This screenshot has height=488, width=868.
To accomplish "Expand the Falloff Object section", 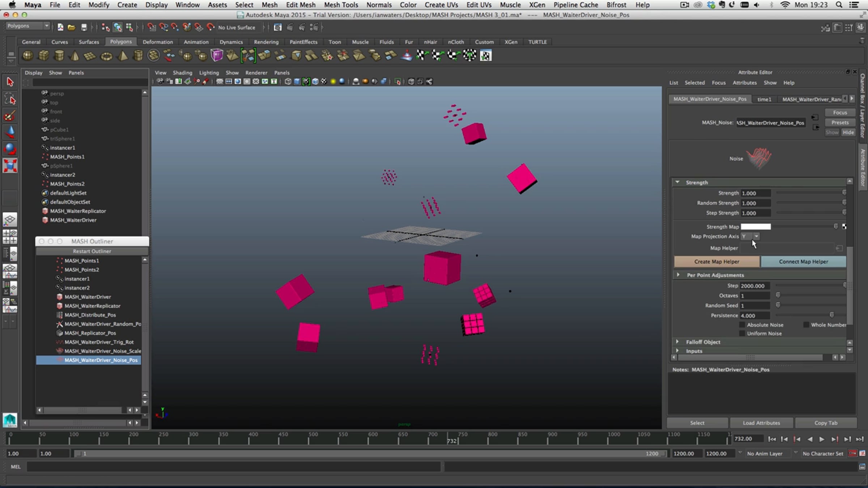I will (x=677, y=342).
